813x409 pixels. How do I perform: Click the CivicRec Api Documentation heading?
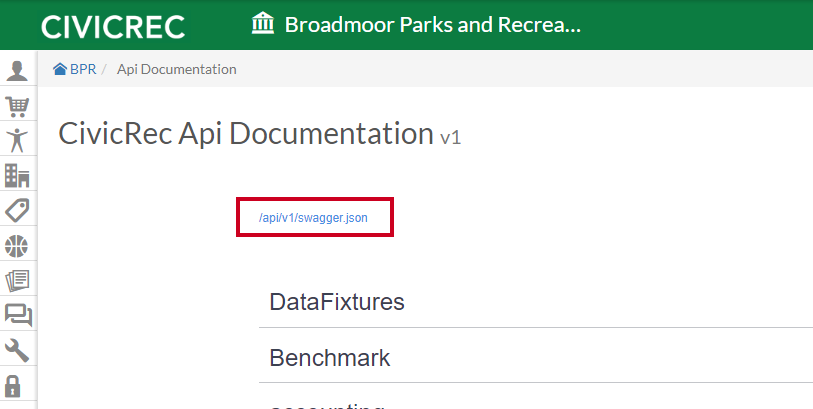coord(246,133)
